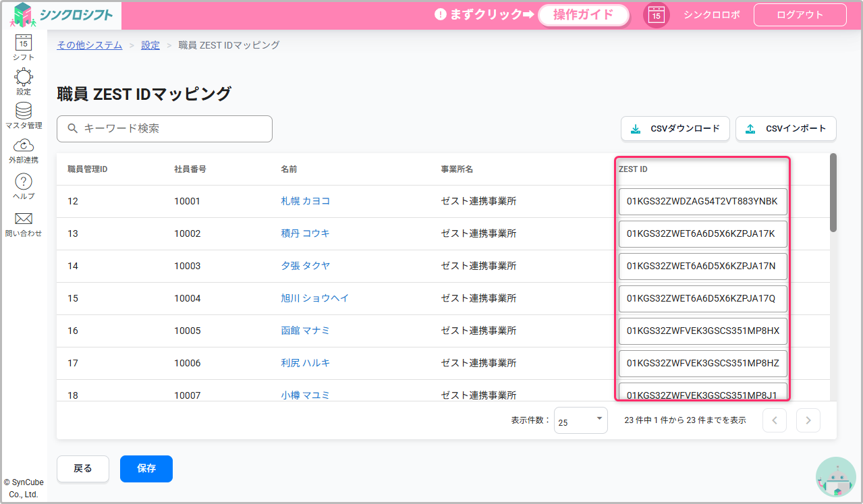Open employee link 札幌 カヨコ
Viewport: 863px width, 504px height.
306,201
